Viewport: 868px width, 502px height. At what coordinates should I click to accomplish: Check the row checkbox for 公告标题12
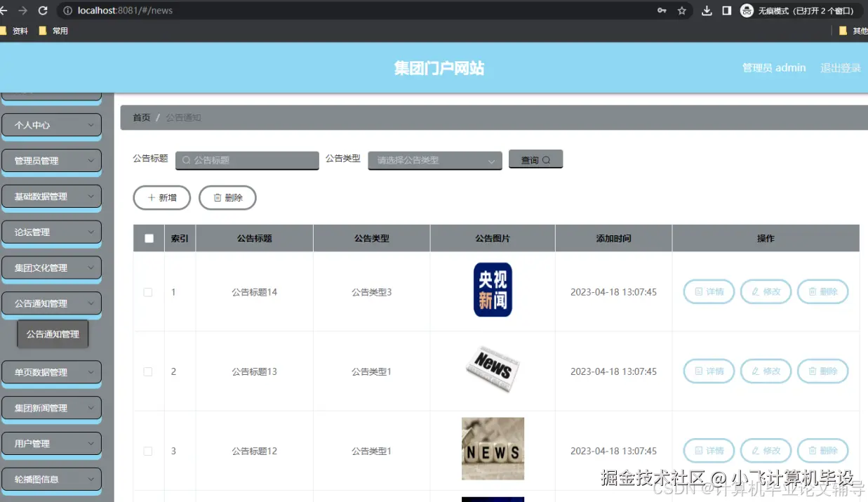pos(148,451)
